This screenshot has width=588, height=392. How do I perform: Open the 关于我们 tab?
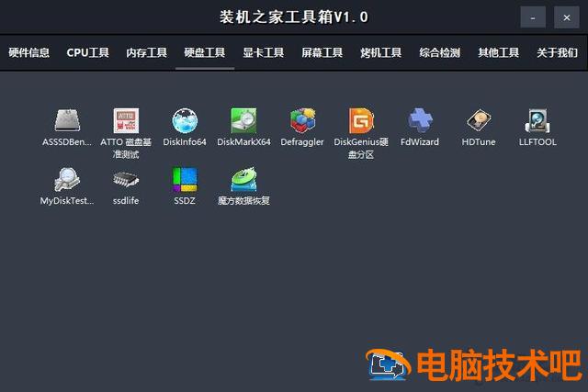(558, 52)
